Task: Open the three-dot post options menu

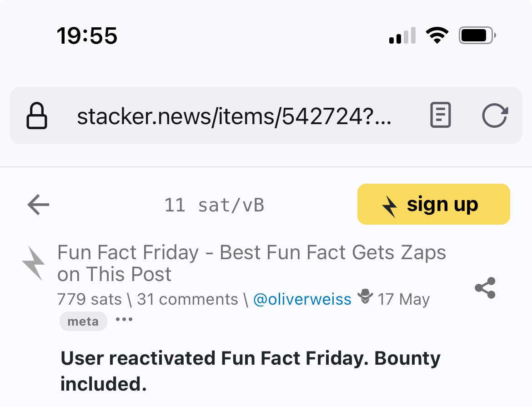Action: pos(124,320)
